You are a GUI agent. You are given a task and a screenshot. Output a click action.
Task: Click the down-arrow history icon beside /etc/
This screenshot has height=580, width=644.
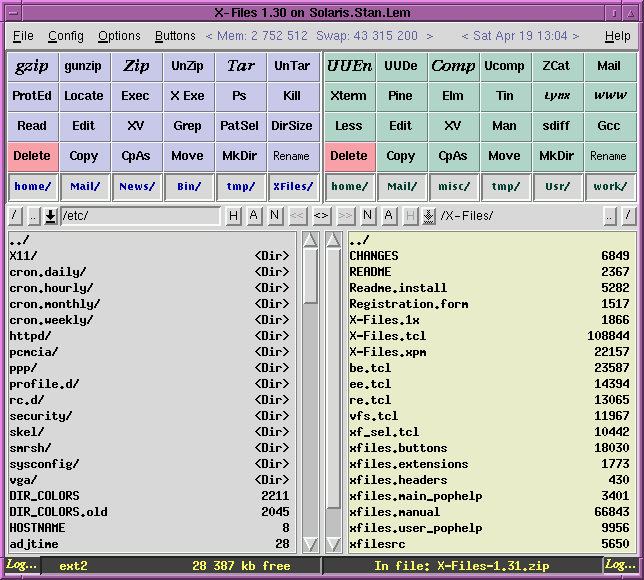[x=51, y=215]
